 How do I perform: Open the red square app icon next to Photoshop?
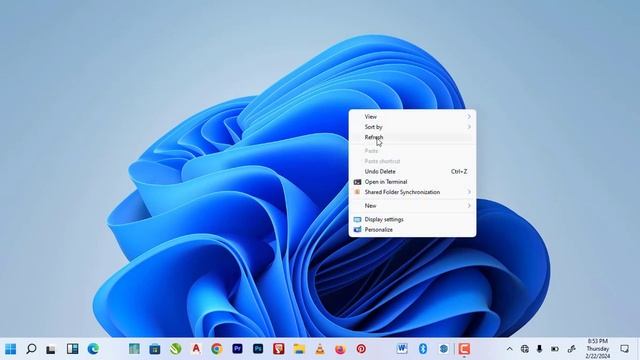click(279, 349)
